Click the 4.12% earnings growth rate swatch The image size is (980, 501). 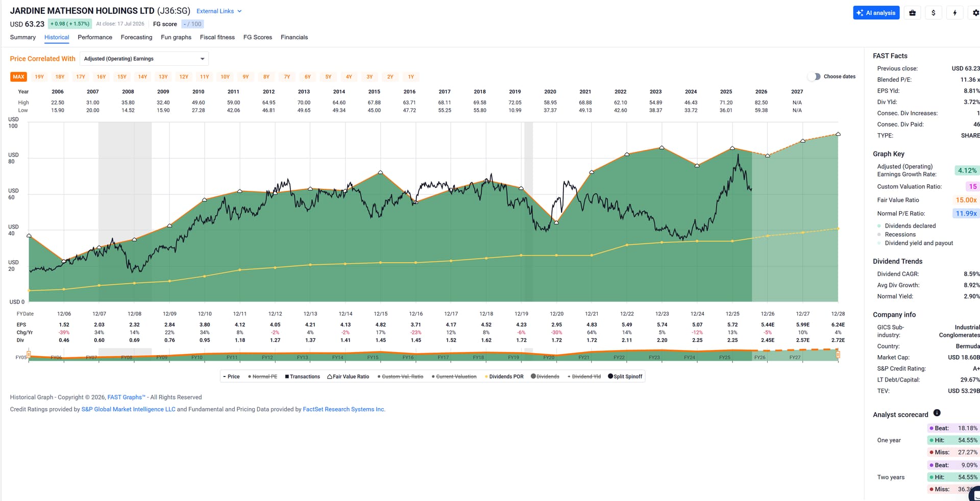point(967,170)
